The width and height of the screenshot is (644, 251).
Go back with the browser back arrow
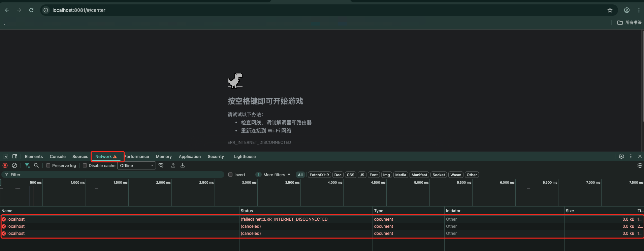pos(7,10)
